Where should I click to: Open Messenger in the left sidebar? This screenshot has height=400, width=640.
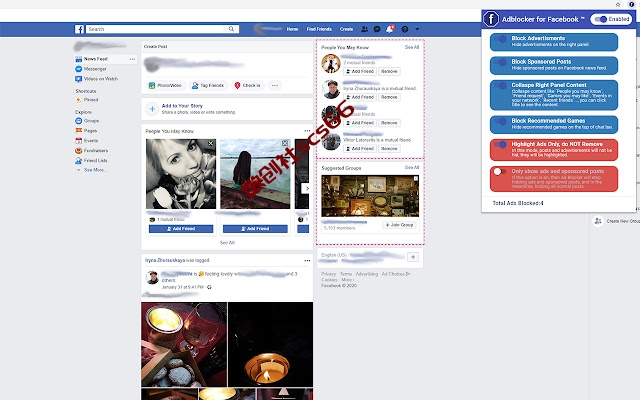pos(95,69)
